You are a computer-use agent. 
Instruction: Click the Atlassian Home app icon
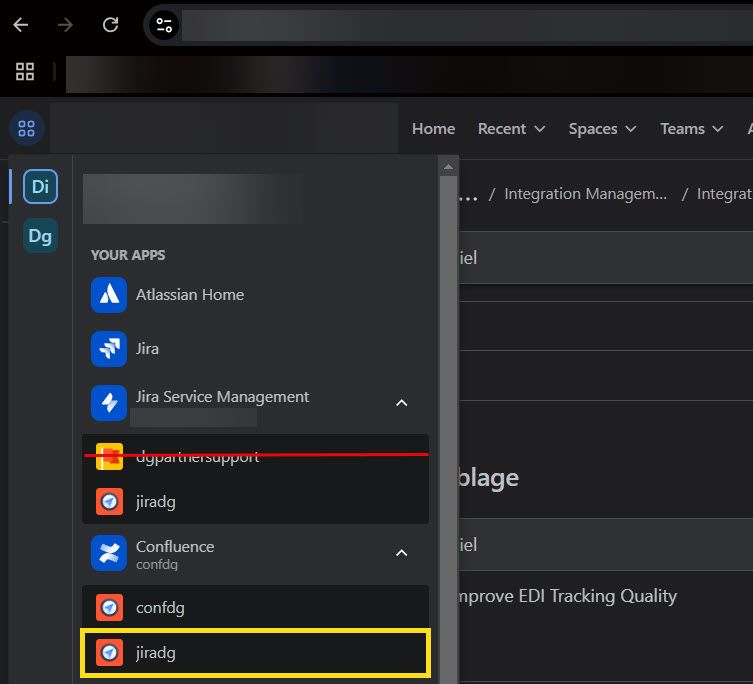109,295
